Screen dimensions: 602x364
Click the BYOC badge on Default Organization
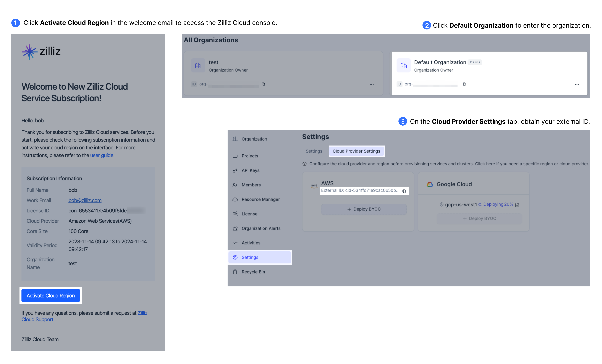[475, 62]
